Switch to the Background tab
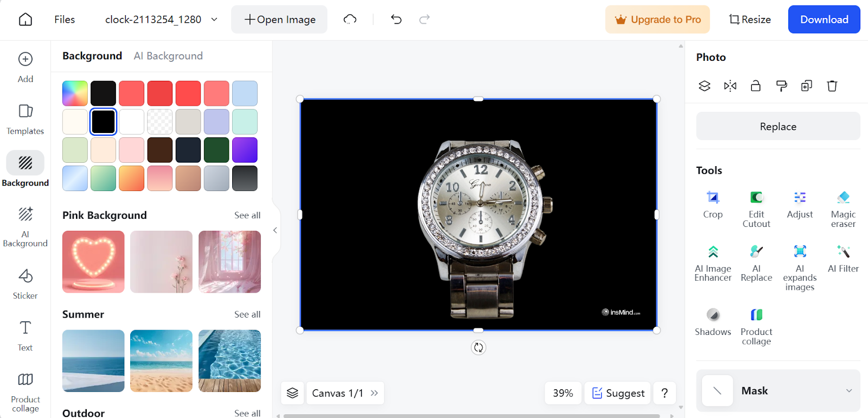This screenshot has height=418, width=868. (x=92, y=56)
